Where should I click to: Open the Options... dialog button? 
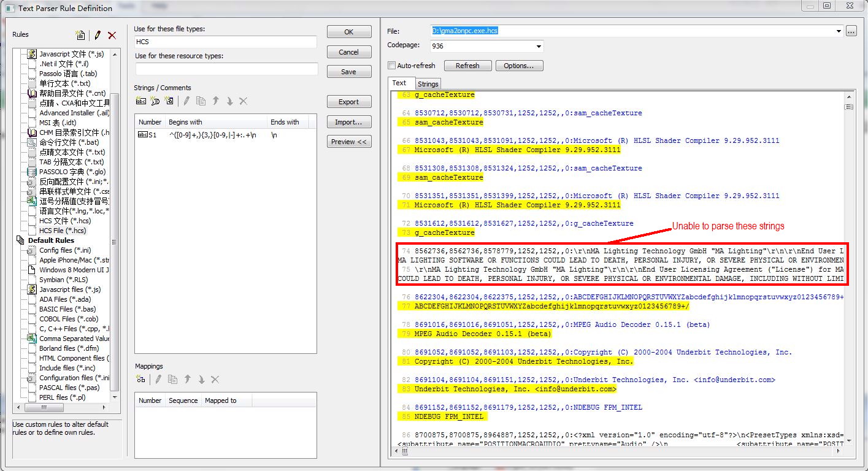coord(519,66)
